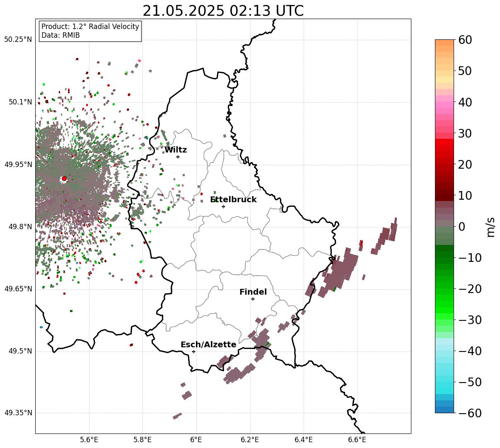The image size is (500, 448).
Task: Click the 6.2°E longitude label
Action: tap(250, 440)
